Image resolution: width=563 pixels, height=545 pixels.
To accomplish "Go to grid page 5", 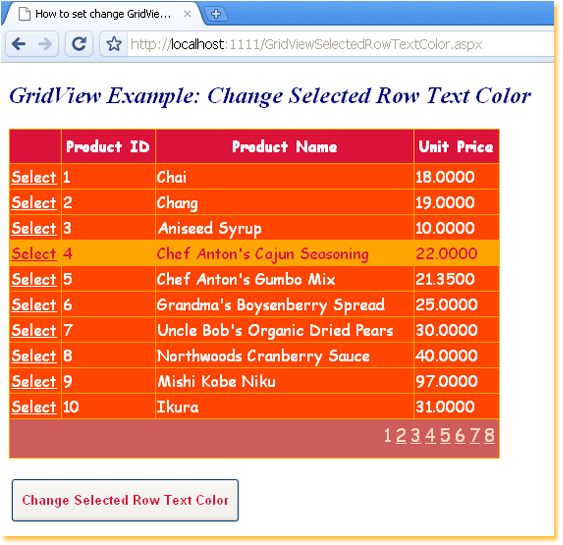I will pyautogui.click(x=445, y=435).
